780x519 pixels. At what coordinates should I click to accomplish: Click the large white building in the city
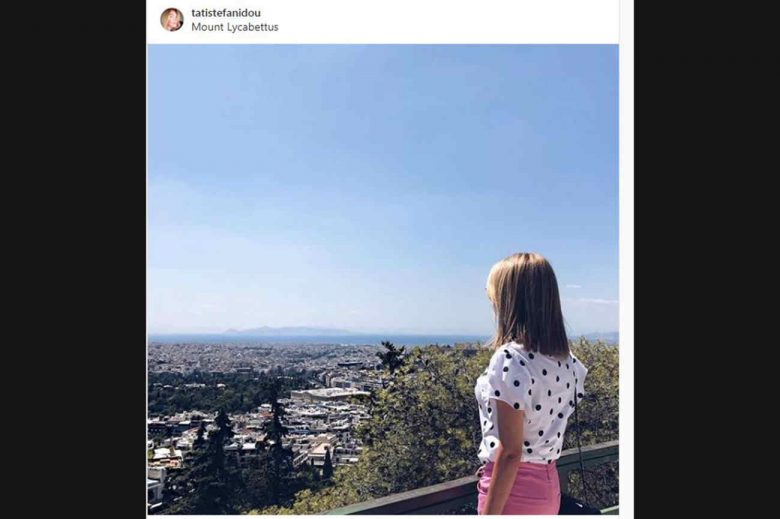click(x=330, y=394)
